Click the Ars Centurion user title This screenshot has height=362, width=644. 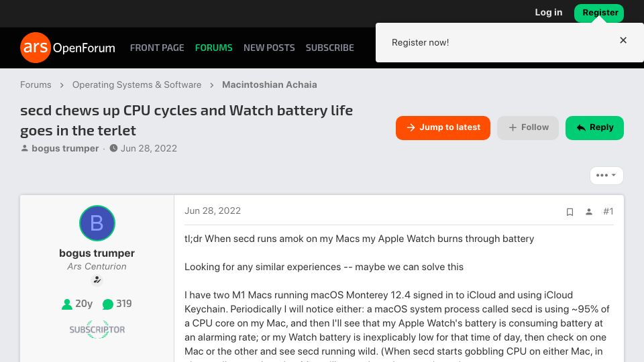click(x=97, y=266)
